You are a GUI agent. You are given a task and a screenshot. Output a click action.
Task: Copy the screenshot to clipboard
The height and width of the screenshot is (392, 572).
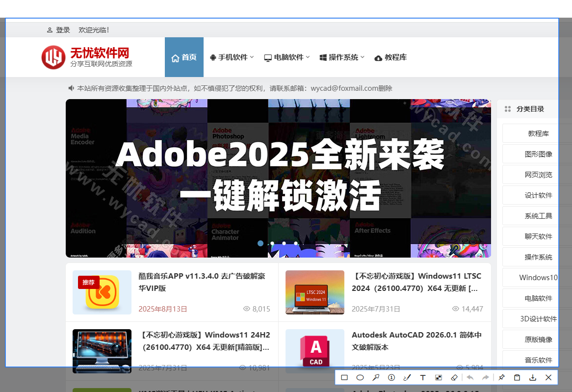click(517, 377)
